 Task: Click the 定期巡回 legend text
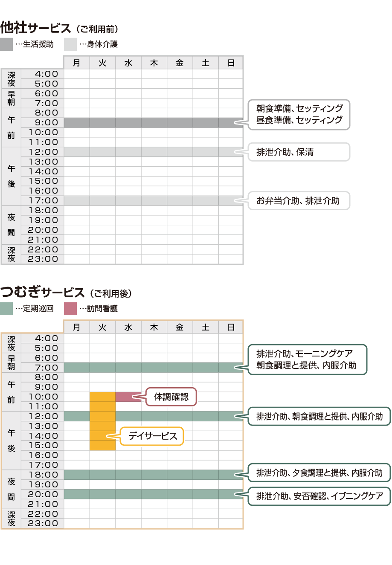(38, 309)
